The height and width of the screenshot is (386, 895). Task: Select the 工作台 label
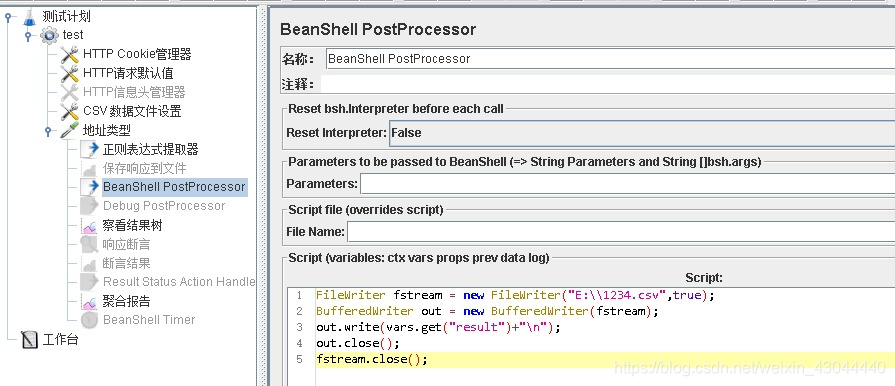click(61, 340)
